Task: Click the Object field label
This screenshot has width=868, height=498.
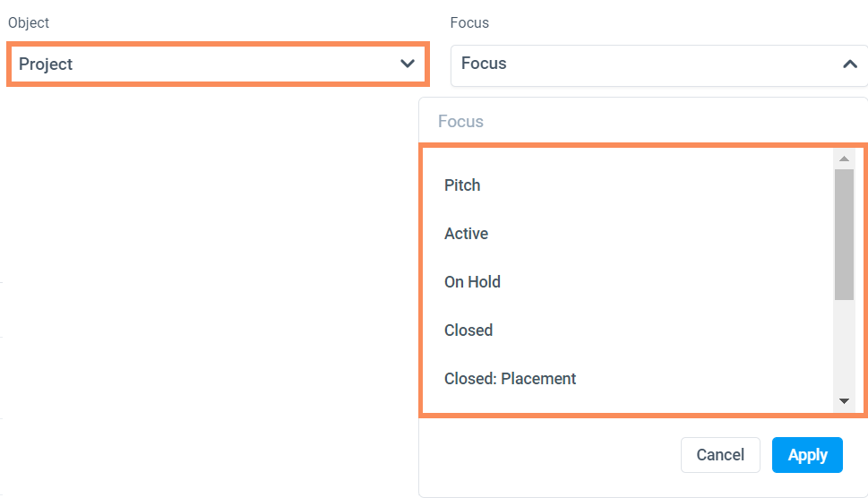Action: pyautogui.click(x=29, y=22)
